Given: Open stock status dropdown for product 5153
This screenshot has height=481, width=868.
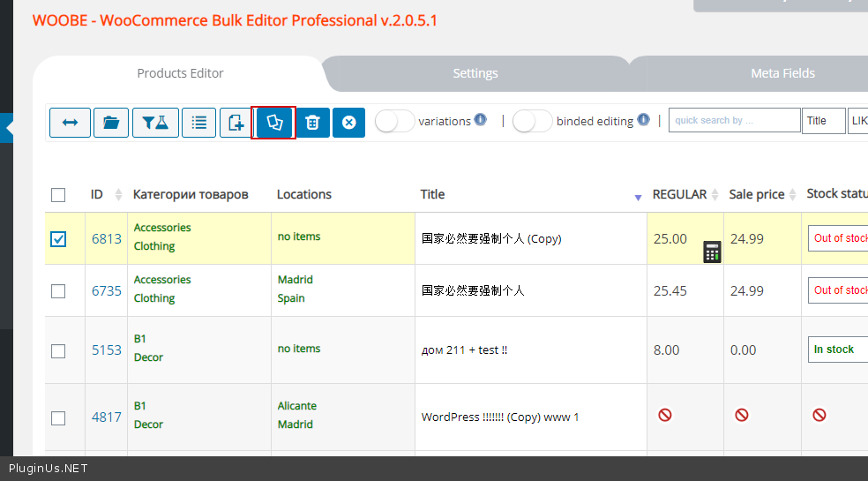Looking at the screenshot, I should point(838,349).
